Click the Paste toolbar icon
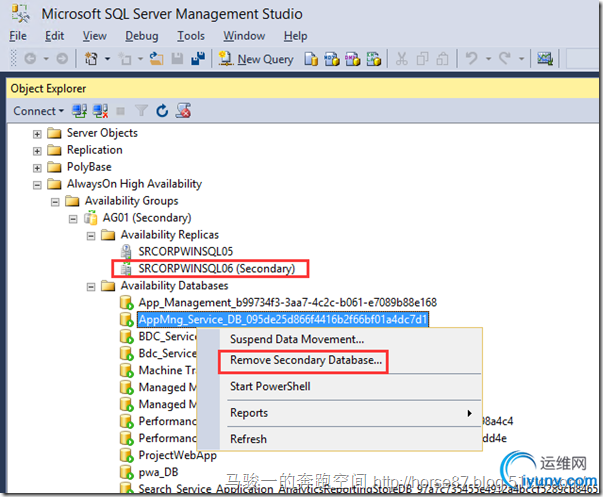603x497 pixels. point(442,59)
